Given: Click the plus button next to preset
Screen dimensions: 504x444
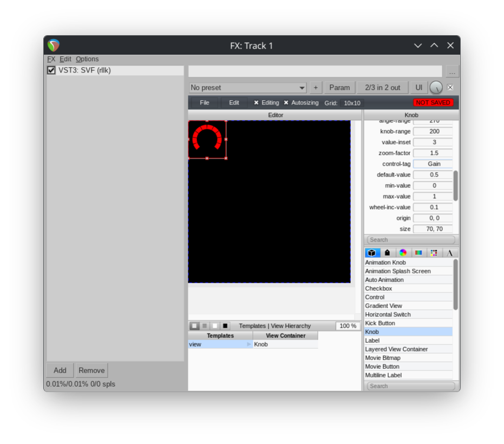Looking at the screenshot, I should tap(316, 88).
